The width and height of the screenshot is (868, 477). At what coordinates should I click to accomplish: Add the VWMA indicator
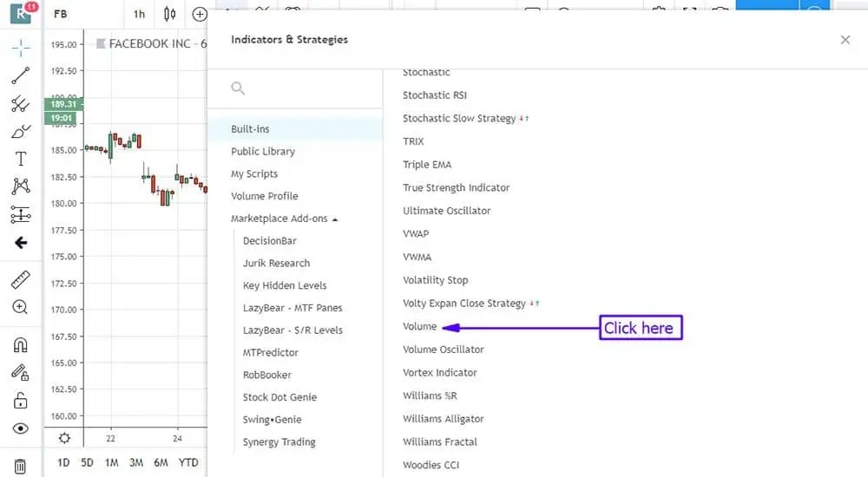[417, 258]
